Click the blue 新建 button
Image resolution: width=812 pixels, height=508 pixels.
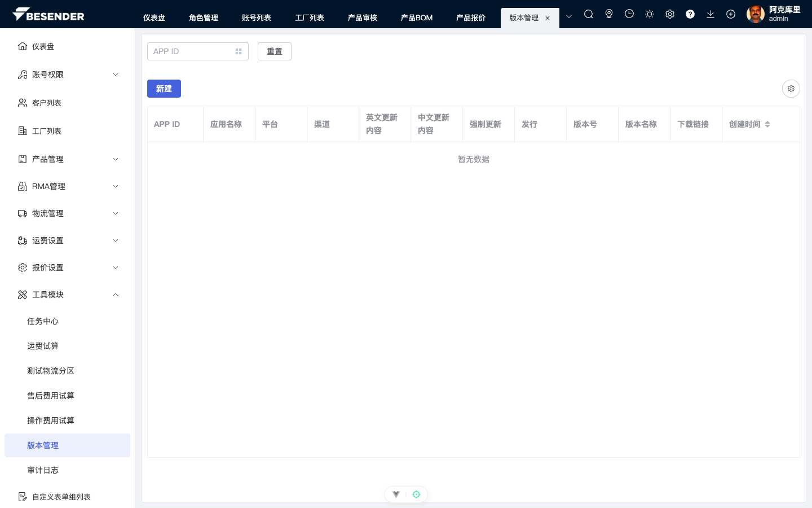click(164, 89)
